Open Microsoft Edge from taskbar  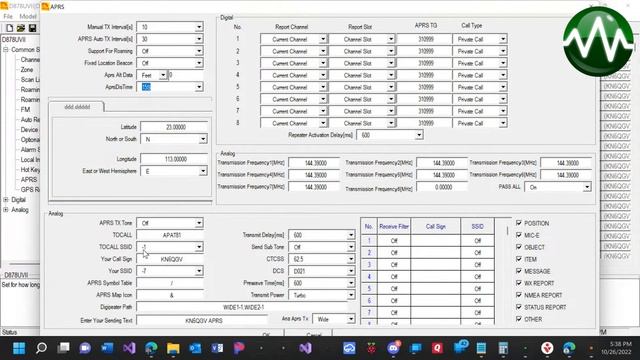151,348
